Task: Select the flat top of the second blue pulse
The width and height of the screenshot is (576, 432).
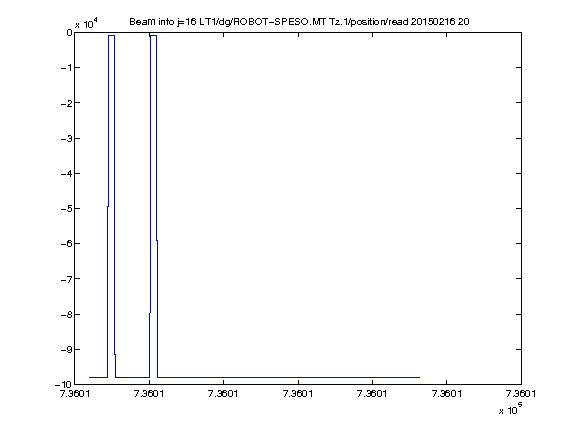Action: (154, 36)
